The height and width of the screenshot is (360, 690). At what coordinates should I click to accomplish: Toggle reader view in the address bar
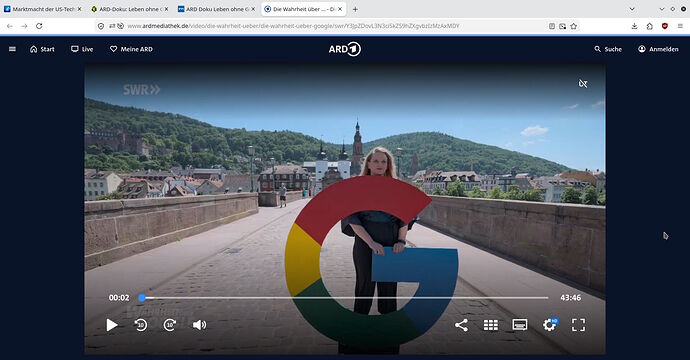point(552,26)
